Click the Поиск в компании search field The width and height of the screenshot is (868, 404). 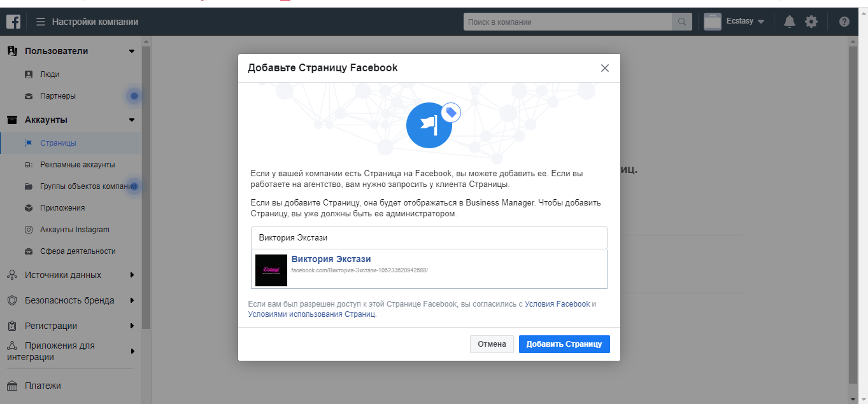pyautogui.click(x=568, y=22)
